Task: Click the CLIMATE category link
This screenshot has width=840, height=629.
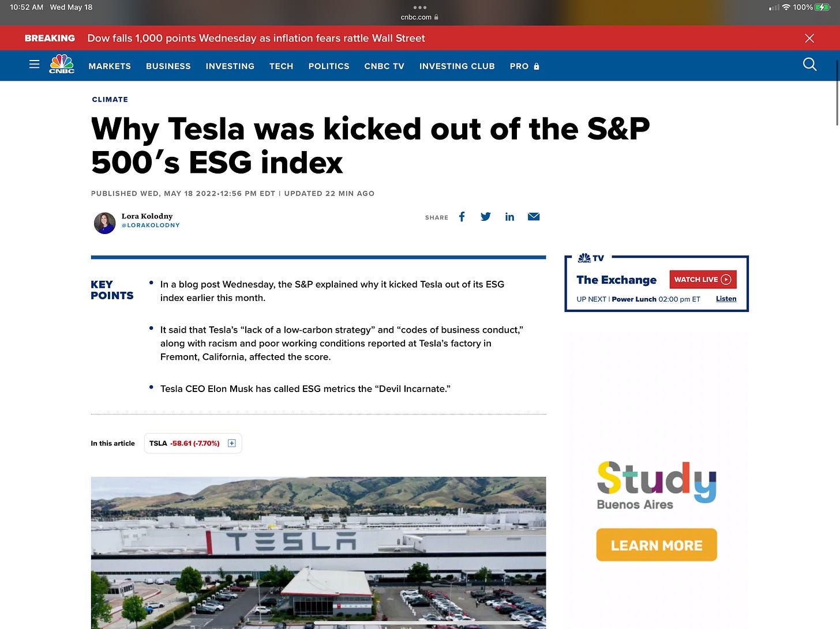Action: [110, 99]
